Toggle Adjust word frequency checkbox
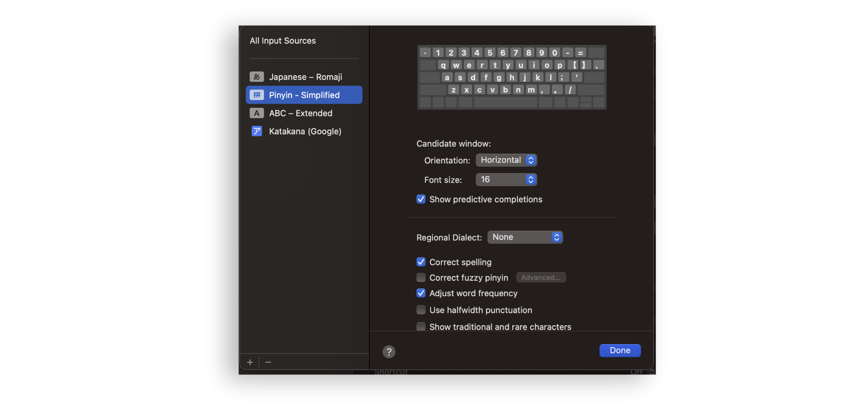 pos(421,293)
